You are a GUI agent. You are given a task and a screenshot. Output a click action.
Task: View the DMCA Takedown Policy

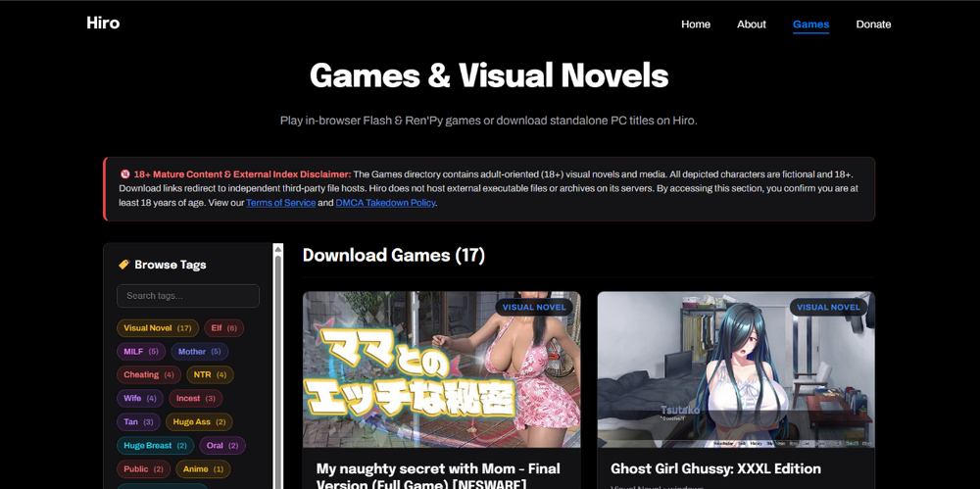pyautogui.click(x=385, y=203)
